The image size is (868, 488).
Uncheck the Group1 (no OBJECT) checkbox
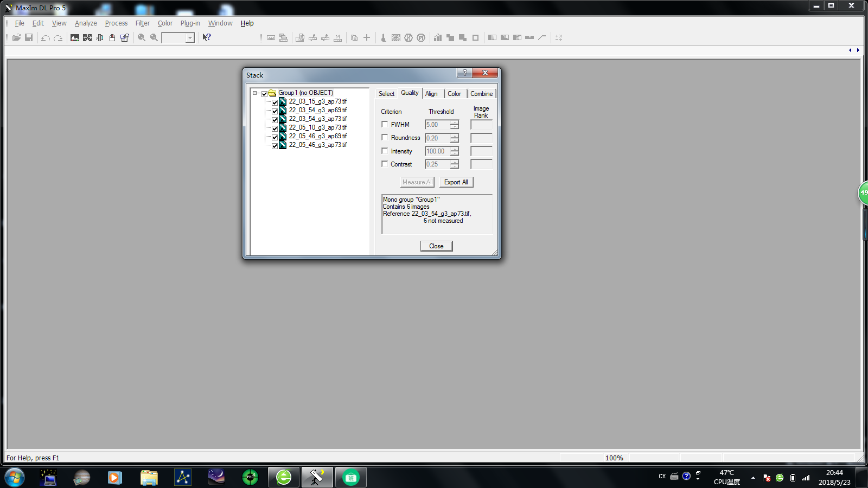[265, 93]
